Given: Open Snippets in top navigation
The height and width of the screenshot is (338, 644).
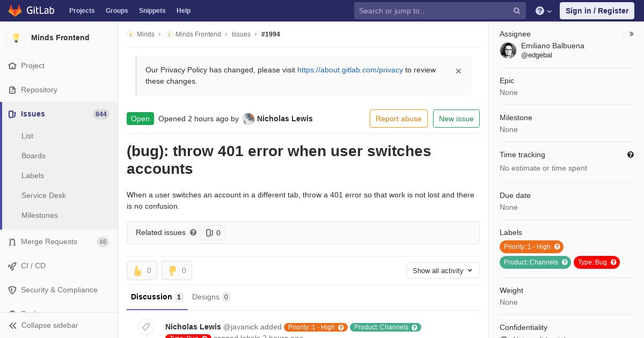Looking at the screenshot, I should click(x=152, y=11).
